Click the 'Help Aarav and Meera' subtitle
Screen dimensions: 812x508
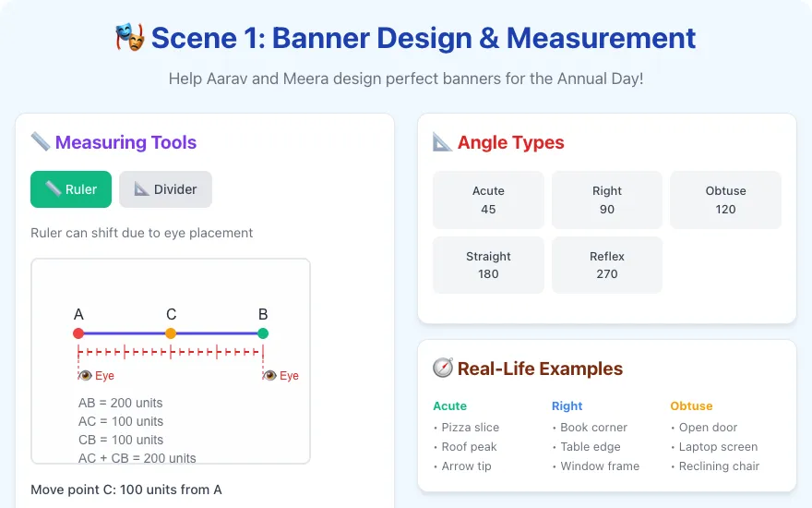(406, 79)
